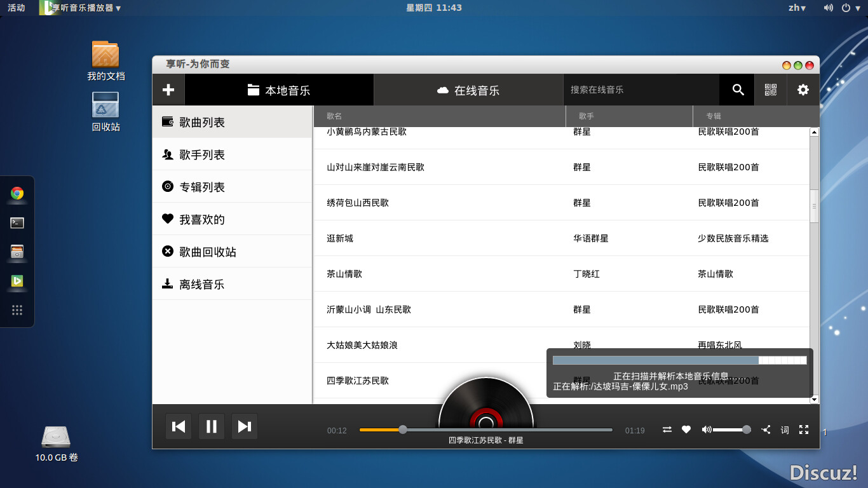868x488 pixels.
Task: Toggle the heart favorite for current song
Action: click(686, 430)
